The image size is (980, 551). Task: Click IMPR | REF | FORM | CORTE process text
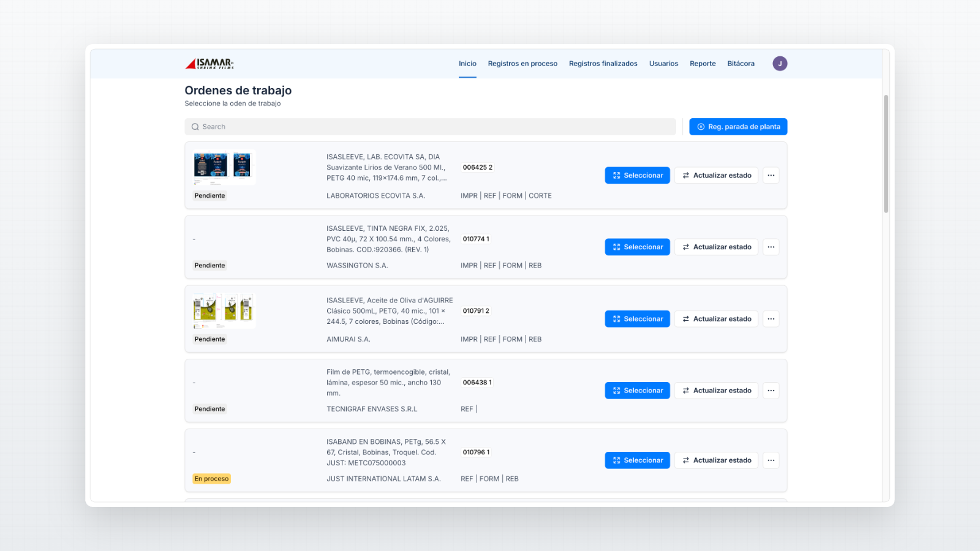click(506, 196)
